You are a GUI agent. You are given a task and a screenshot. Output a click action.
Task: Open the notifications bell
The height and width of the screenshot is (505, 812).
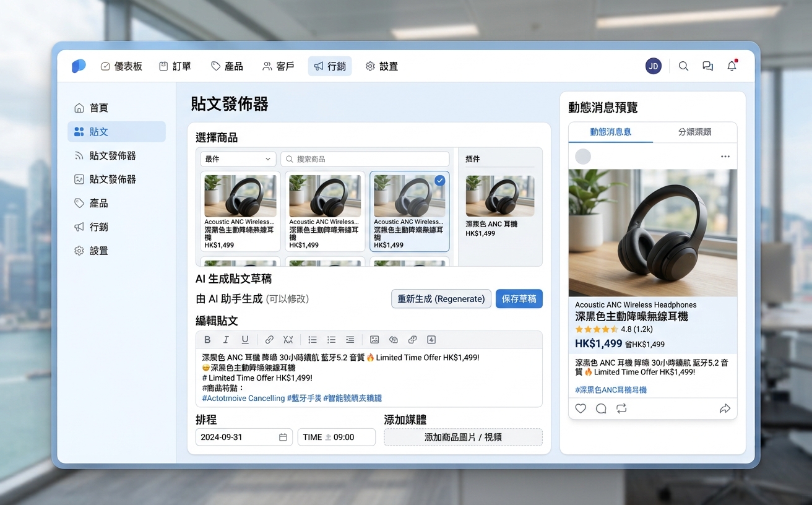[732, 66]
